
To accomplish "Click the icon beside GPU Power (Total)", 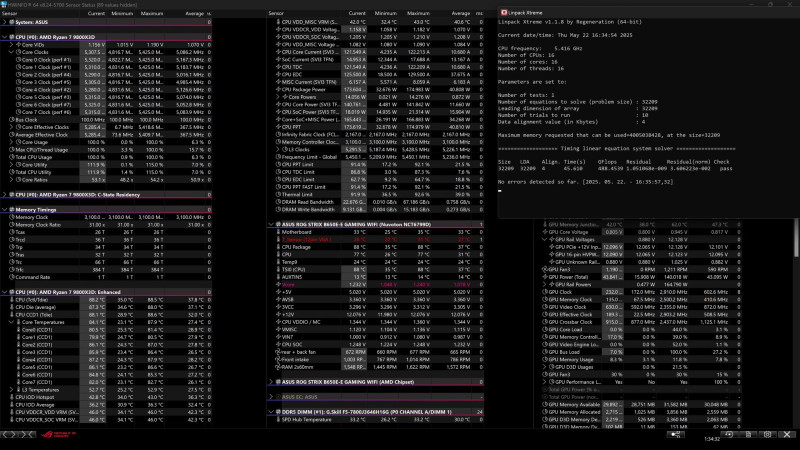I will [545, 277].
